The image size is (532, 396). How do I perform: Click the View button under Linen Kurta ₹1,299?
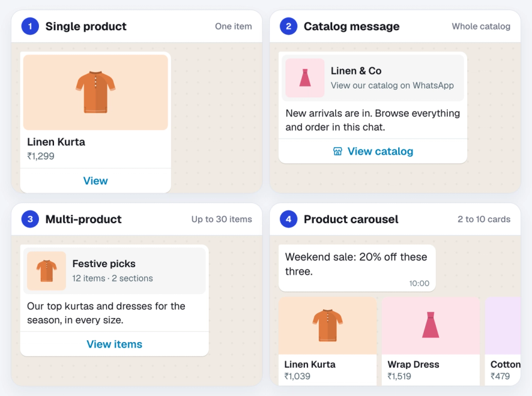tap(96, 180)
